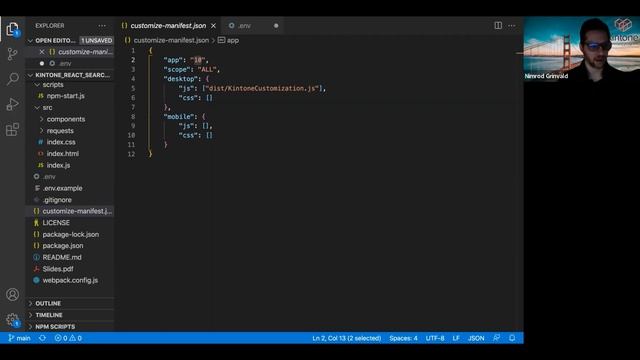The height and width of the screenshot is (360, 640).
Task: Change file encoding UTF-8
Action: pos(435,338)
